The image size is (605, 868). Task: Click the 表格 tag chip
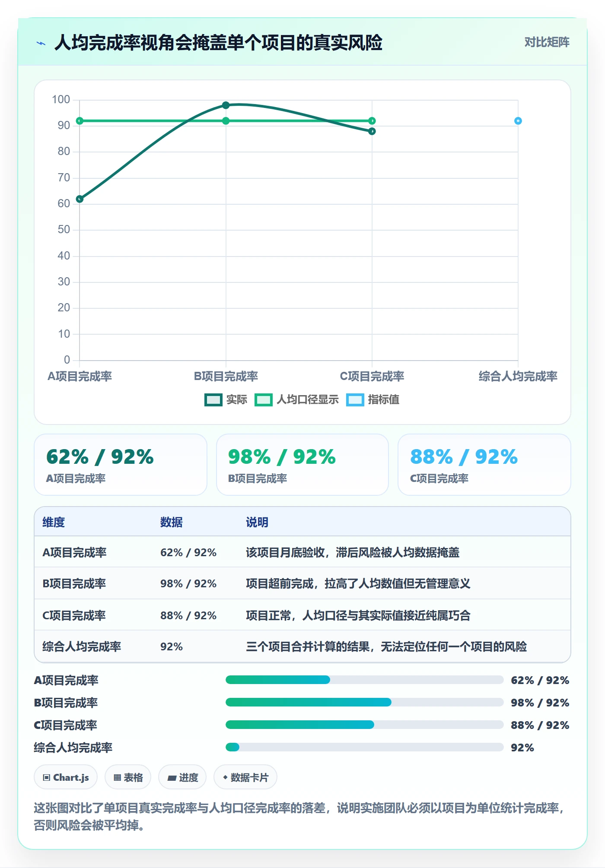pyautogui.click(x=128, y=777)
